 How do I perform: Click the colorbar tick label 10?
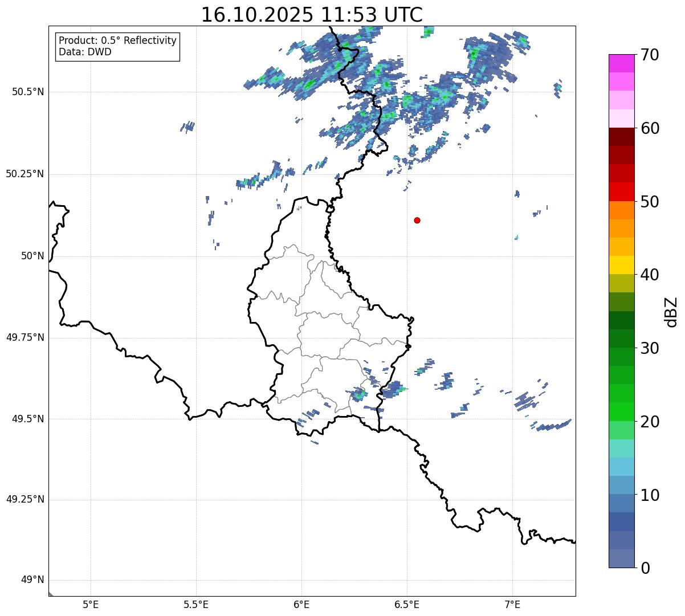pos(649,495)
